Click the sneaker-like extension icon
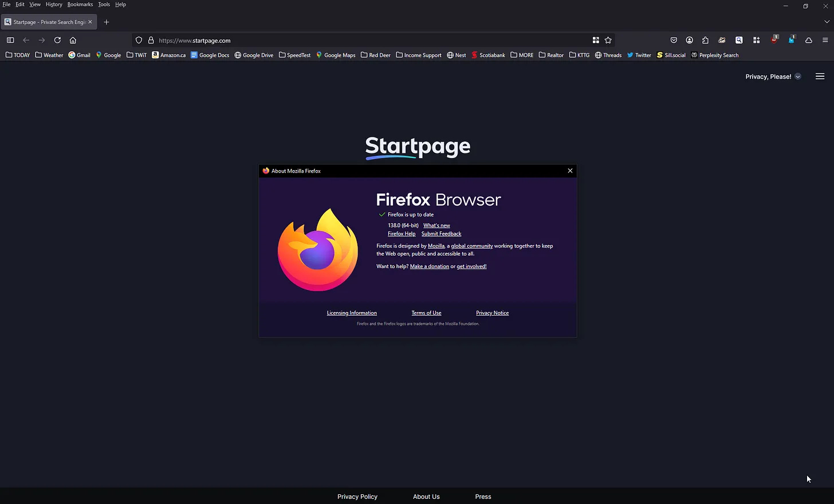Screen dimensions: 834x504 tap(722, 40)
